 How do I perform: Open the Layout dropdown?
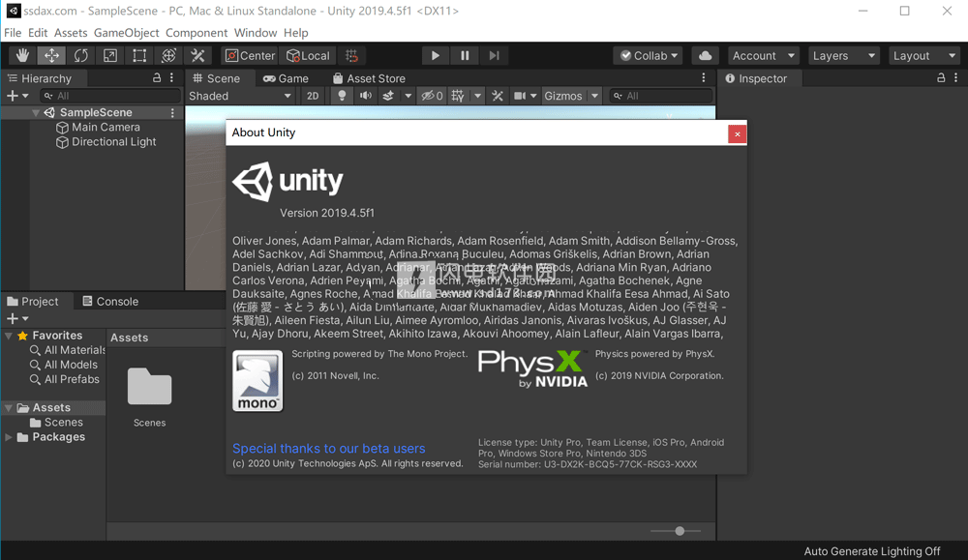[924, 55]
